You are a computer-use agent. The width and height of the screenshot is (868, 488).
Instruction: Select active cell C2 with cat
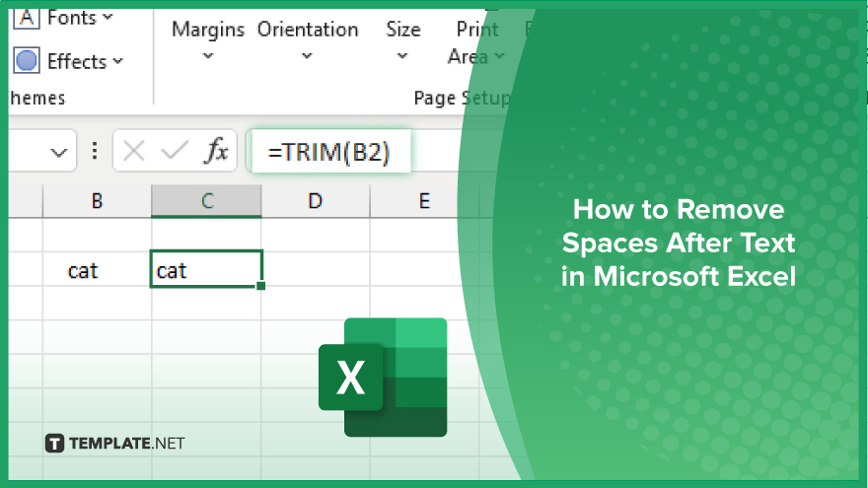click(206, 269)
